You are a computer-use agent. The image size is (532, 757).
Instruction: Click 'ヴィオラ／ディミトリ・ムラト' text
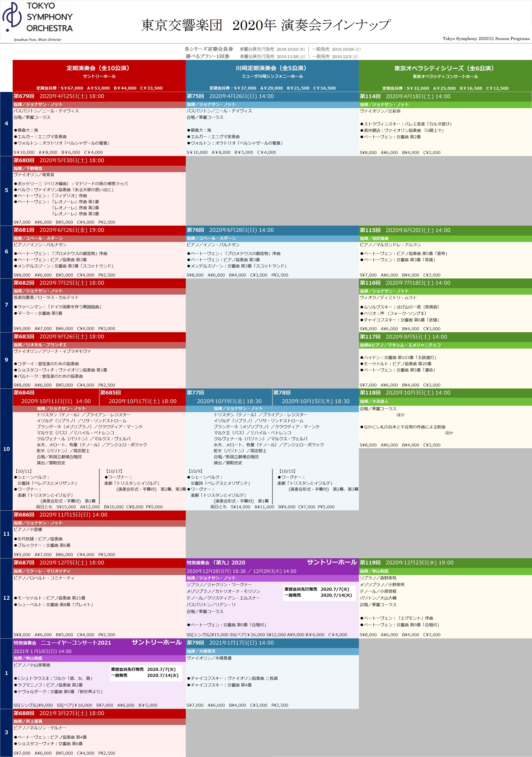pos(388,298)
